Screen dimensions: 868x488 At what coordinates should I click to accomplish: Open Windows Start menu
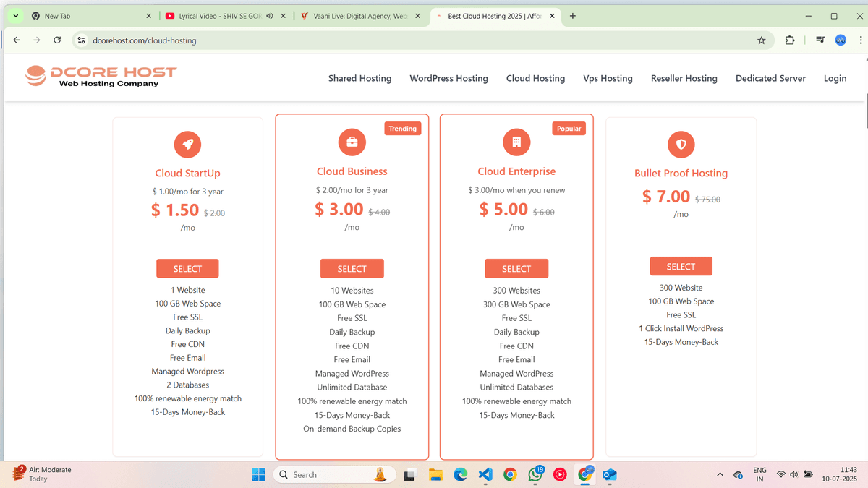pyautogui.click(x=258, y=474)
